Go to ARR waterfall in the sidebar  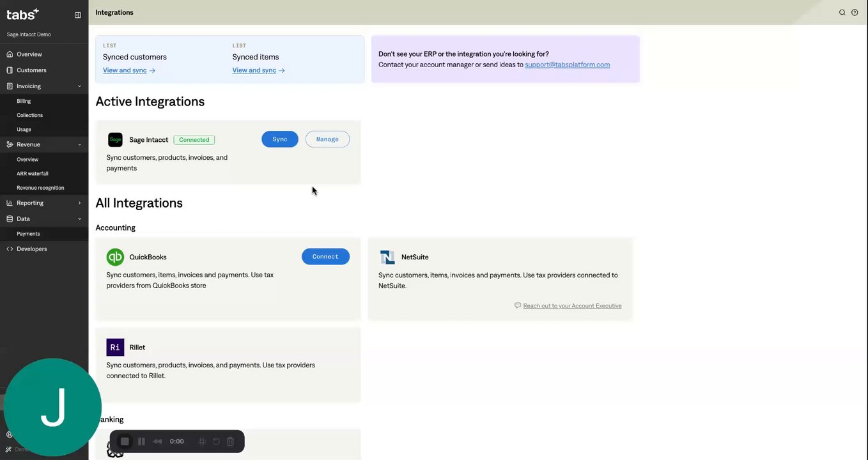coord(33,174)
